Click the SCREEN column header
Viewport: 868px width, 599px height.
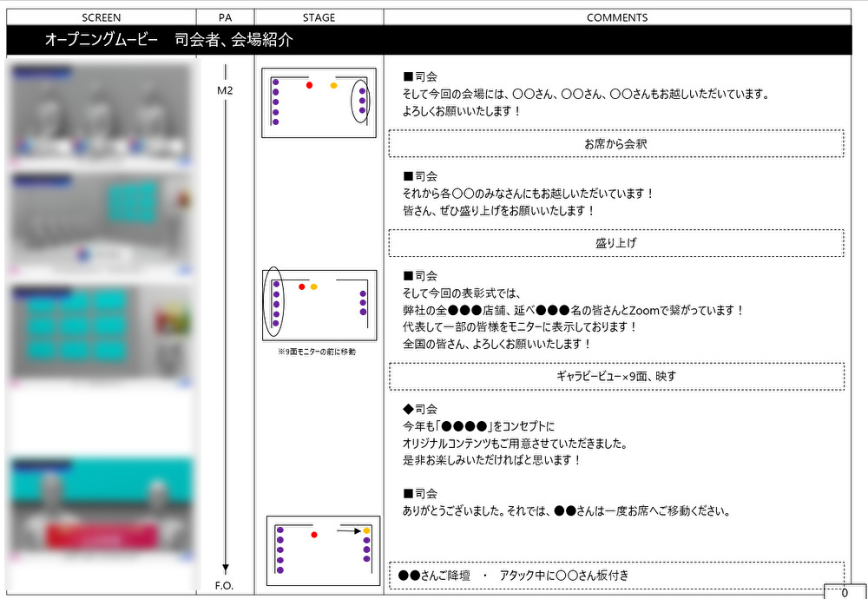(x=102, y=17)
